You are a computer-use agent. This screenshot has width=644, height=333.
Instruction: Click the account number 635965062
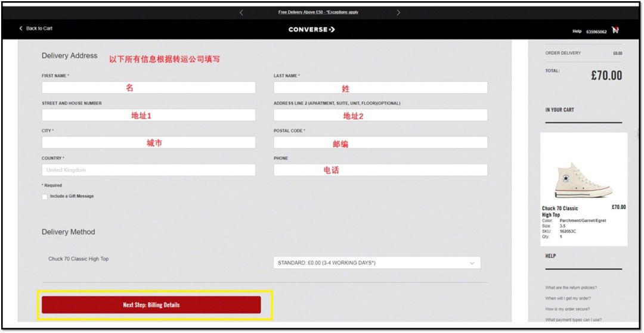(x=596, y=32)
